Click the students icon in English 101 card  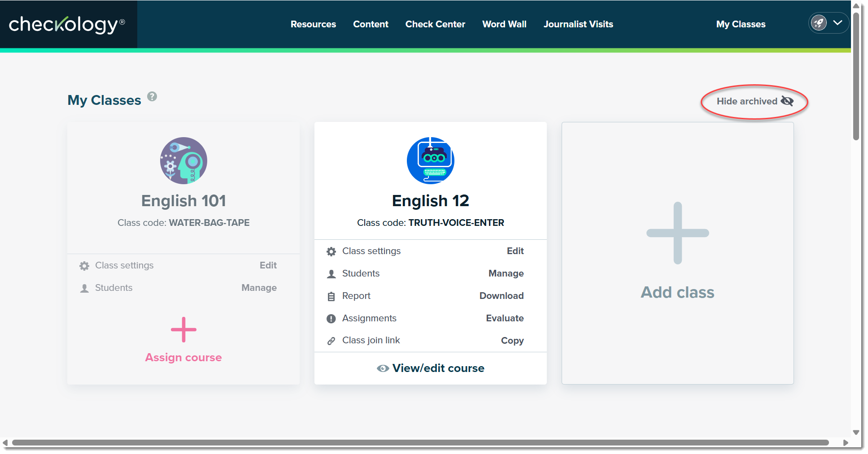coord(84,288)
